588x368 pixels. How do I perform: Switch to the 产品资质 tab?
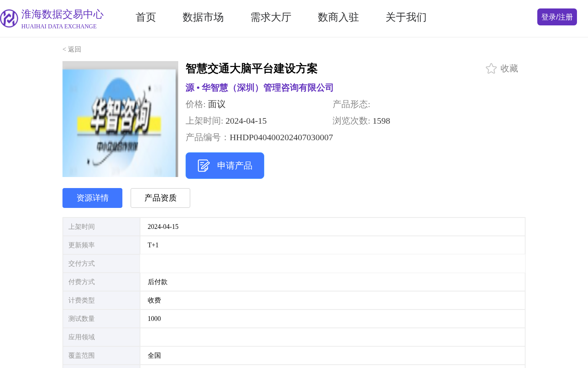click(160, 198)
